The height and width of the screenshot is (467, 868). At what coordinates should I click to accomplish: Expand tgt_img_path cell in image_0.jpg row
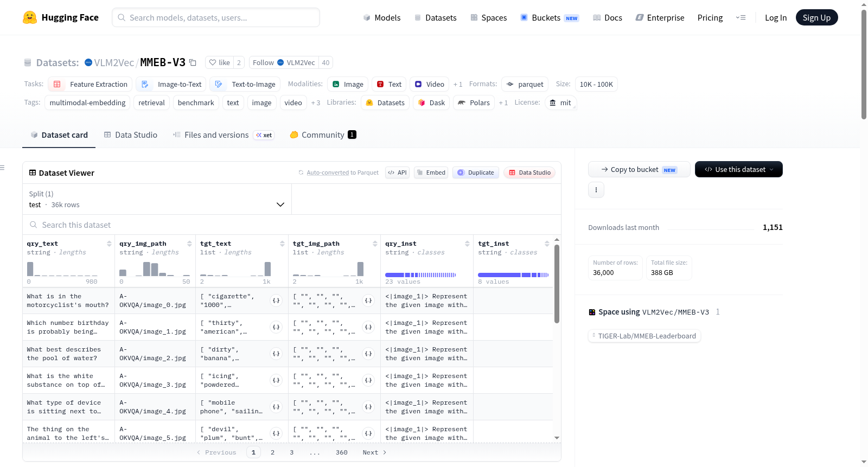368,300
